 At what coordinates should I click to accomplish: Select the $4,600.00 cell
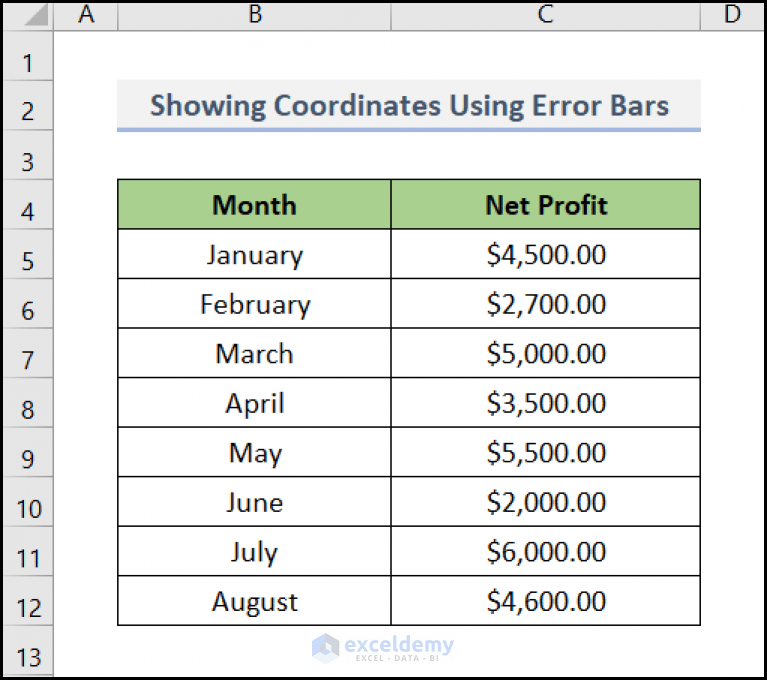pos(545,601)
